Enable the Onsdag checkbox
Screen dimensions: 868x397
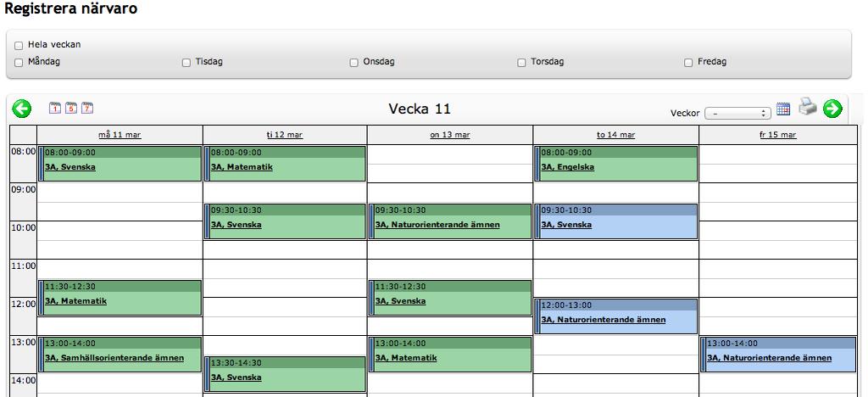pos(354,63)
